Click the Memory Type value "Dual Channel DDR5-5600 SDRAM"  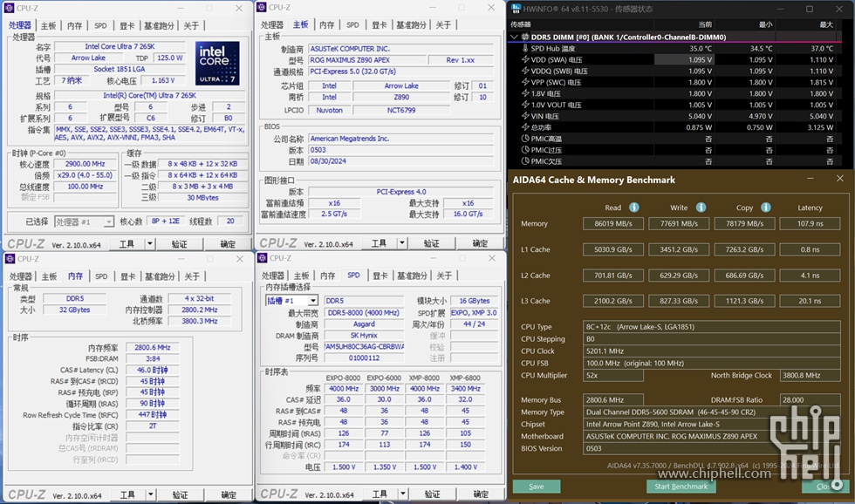[x=639, y=412]
